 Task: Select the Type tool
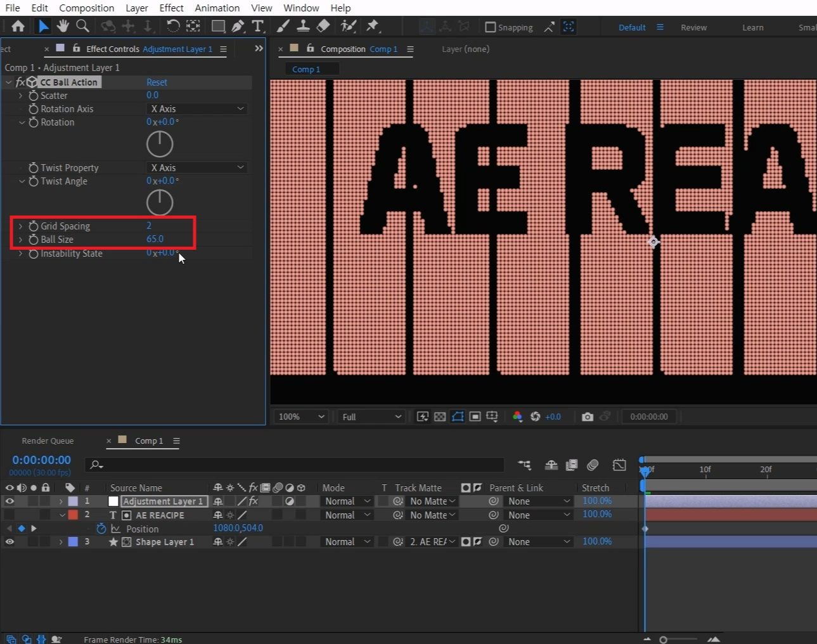(257, 26)
